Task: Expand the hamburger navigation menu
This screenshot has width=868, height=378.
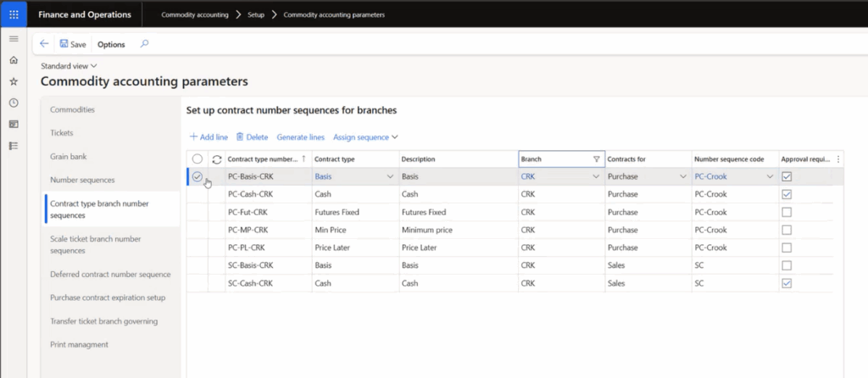Action: pos(13,39)
